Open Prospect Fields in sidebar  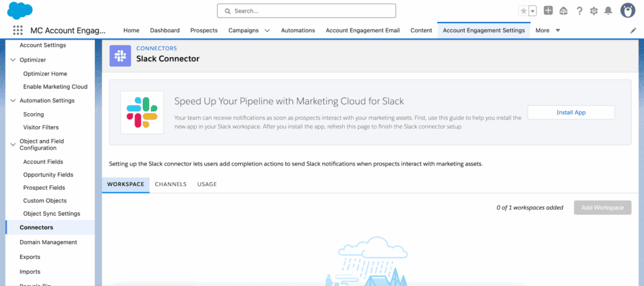(x=44, y=188)
